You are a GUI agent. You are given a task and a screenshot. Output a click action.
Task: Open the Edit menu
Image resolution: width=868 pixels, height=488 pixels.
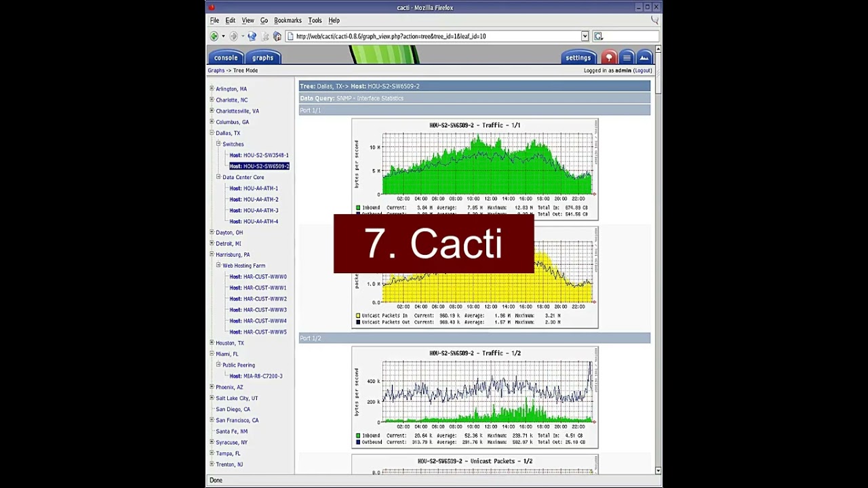231,20
